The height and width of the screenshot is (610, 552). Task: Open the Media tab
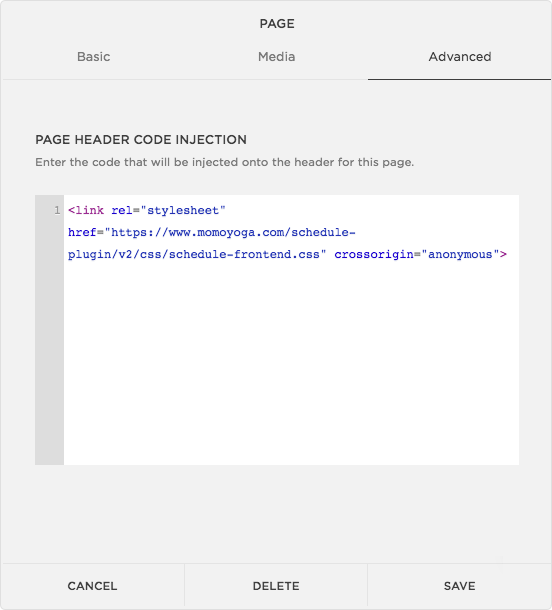276,57
